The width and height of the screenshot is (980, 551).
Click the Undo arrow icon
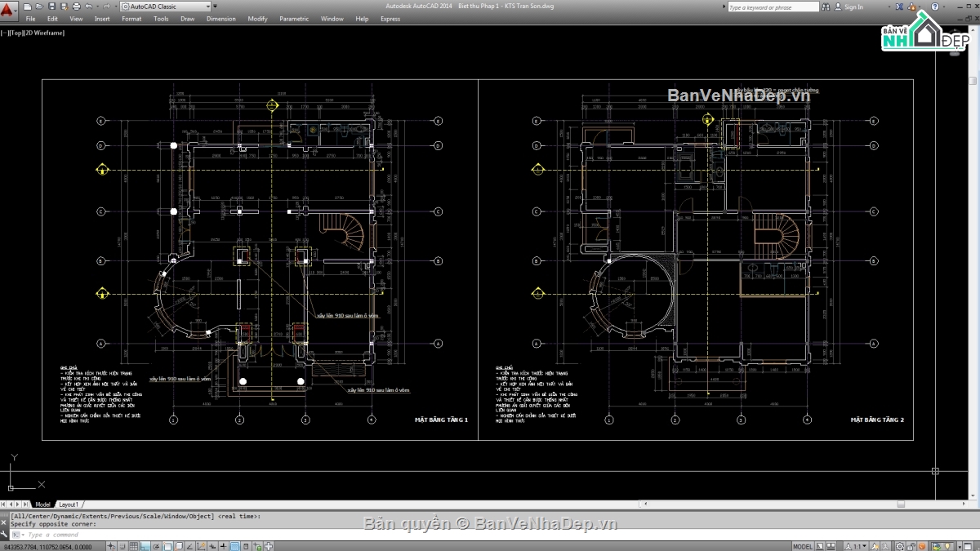pos(88,7)
